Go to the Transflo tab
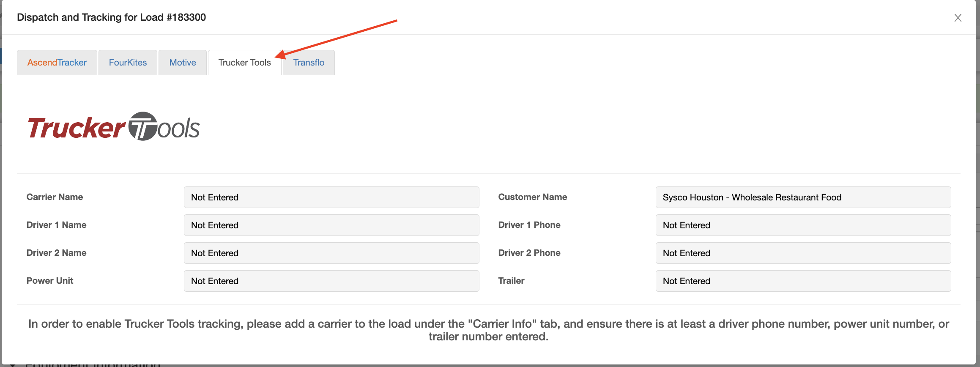 tap(309, 63)
